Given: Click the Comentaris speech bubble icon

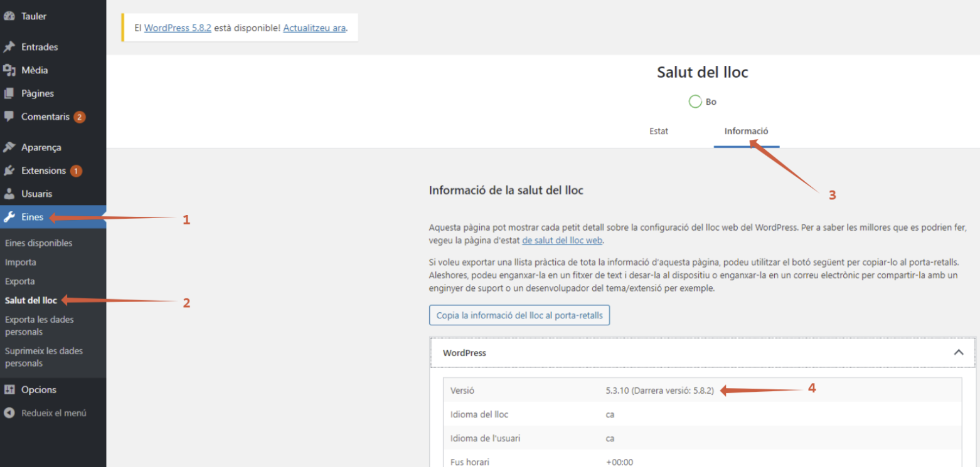Looking at the screenshot, I should pos(9,117).
